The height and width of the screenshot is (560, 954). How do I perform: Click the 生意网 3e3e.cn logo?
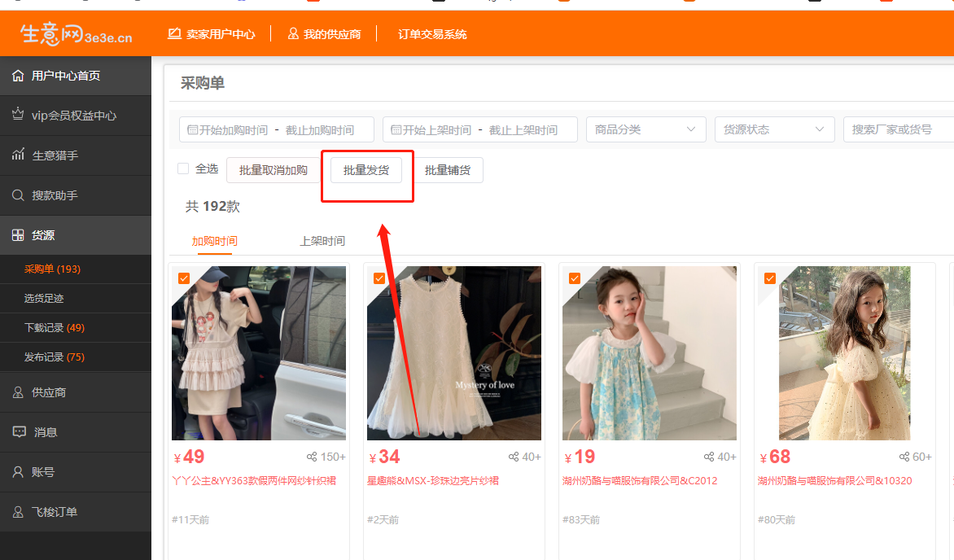[76, 34]
